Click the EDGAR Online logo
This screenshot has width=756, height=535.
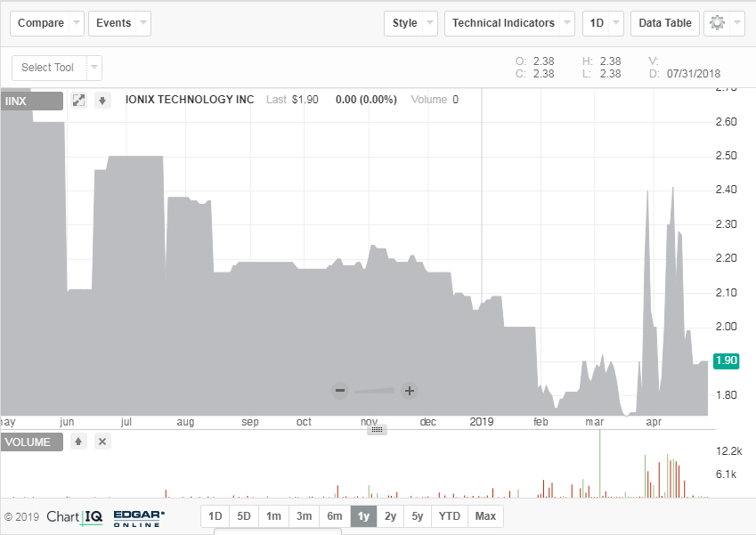[139, 518]
